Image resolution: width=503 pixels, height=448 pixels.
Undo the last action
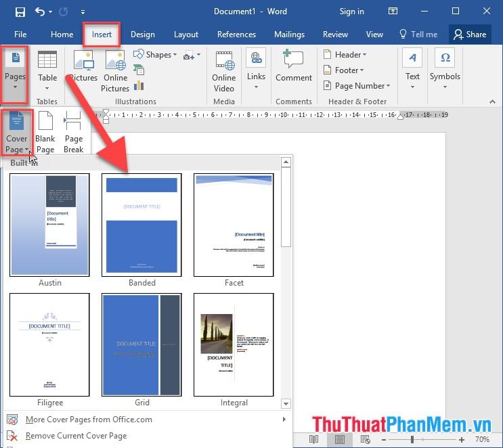[40, 12]
